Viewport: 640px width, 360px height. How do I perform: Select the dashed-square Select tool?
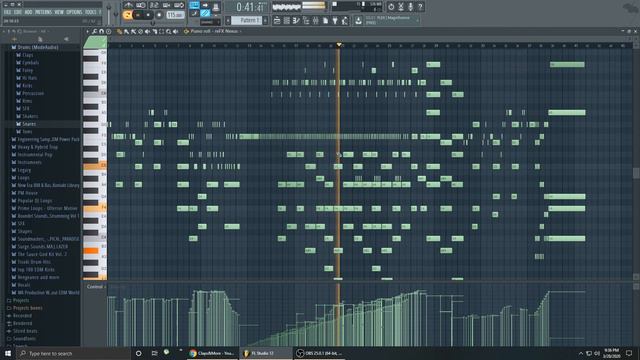point(161,31)
